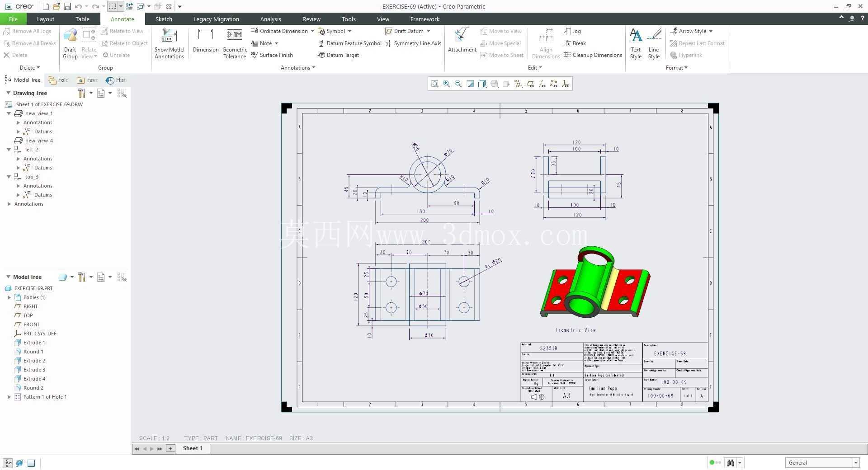Open the Sketch ribbon tab

(x=164, y=19)
